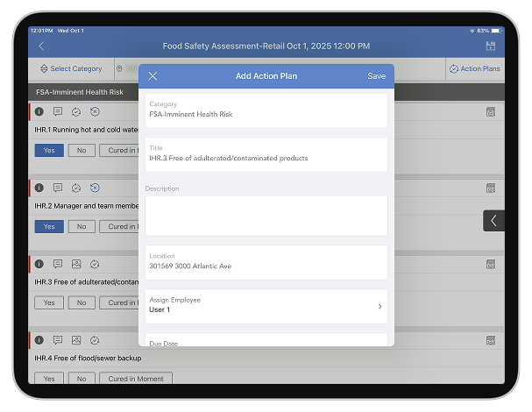This screenshot has width=532, height=412.
Task: Select Yes for IHR.4 flood/sewer backup
Action: pos(49,379)
